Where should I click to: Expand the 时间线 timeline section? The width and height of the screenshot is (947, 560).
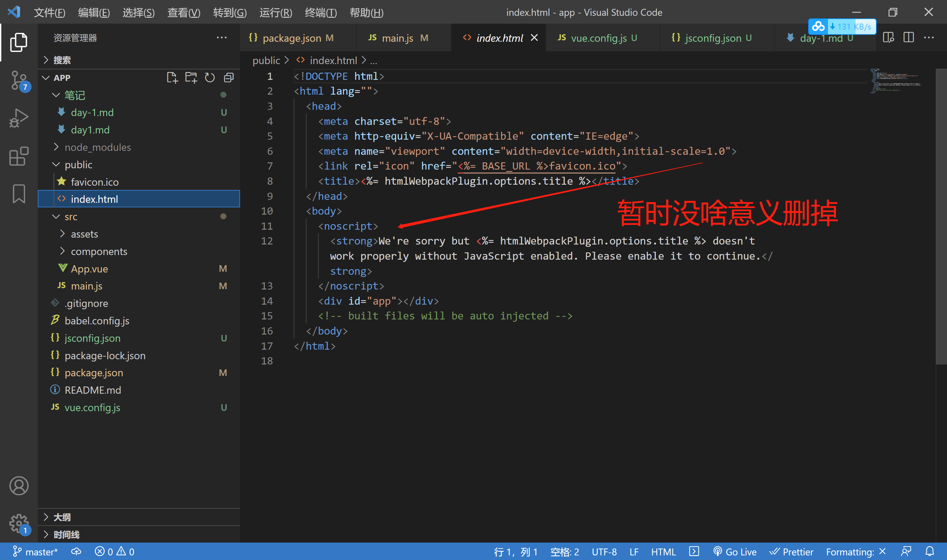click(139, 534)
